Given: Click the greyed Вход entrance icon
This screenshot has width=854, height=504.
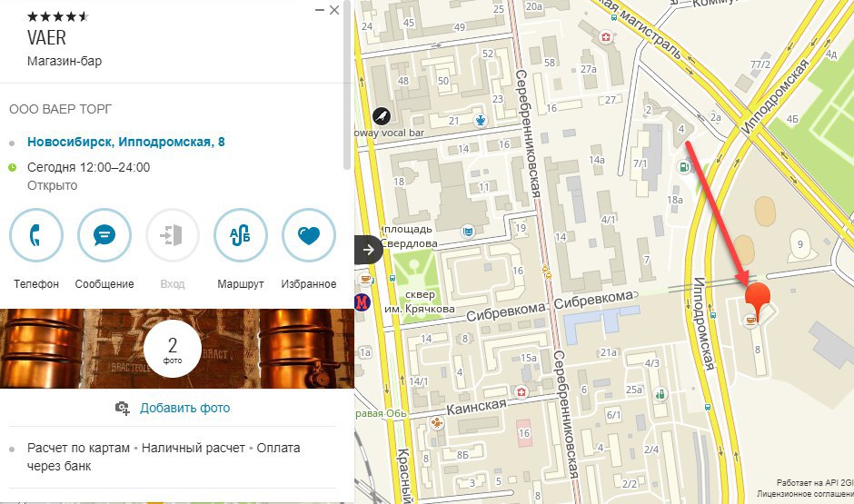Looking at the screenshot, I should coord(172,236).
